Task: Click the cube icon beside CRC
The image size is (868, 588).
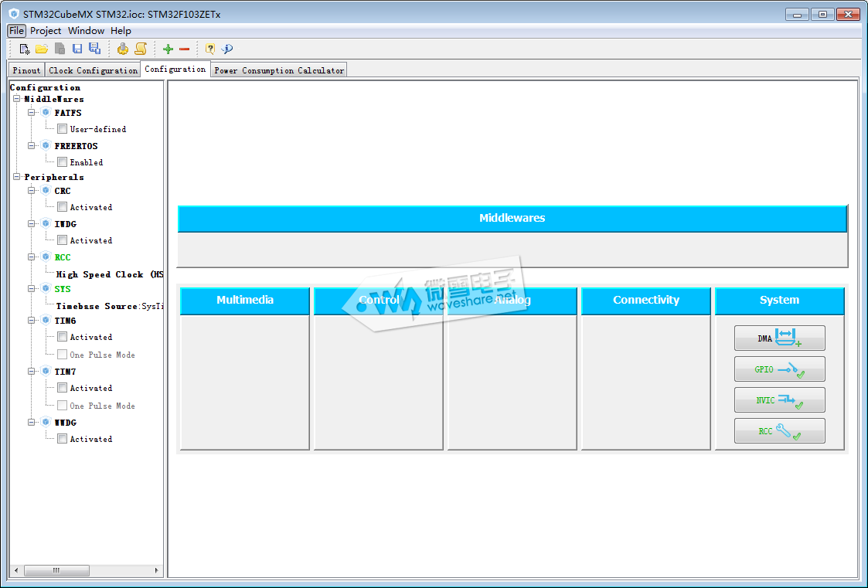Action: click(x=46, y=190)
